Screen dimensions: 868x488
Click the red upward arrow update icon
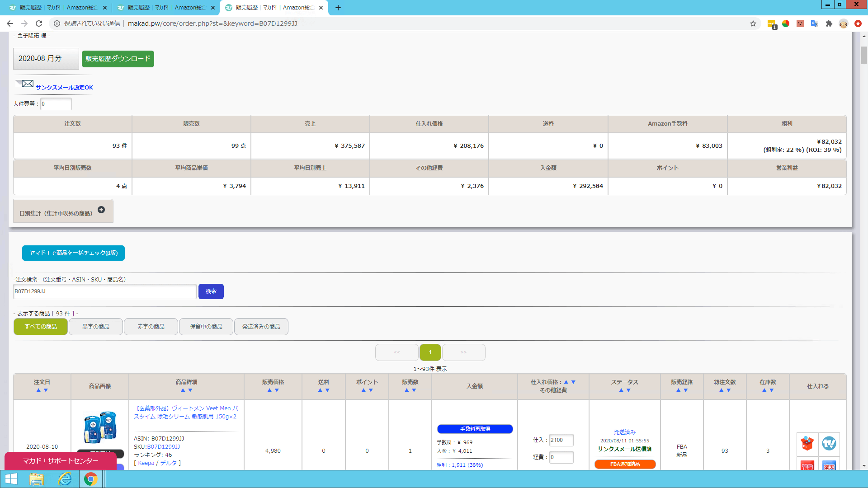[858, 23]
